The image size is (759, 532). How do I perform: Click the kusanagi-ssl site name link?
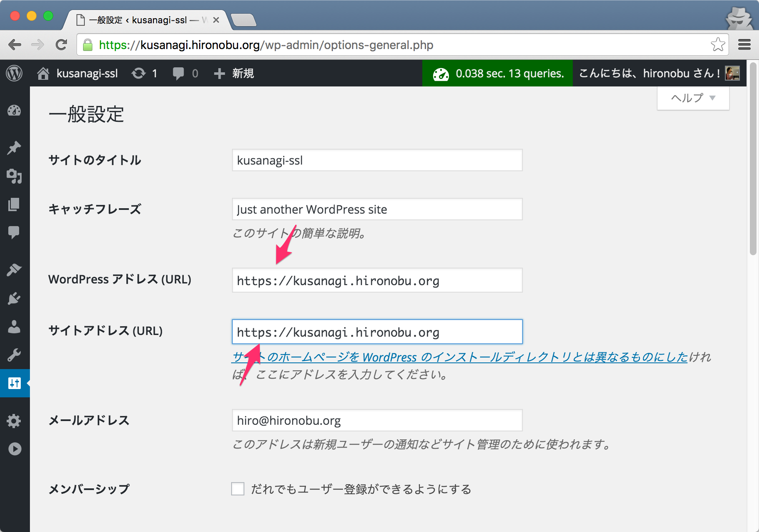tap(87, 74)
